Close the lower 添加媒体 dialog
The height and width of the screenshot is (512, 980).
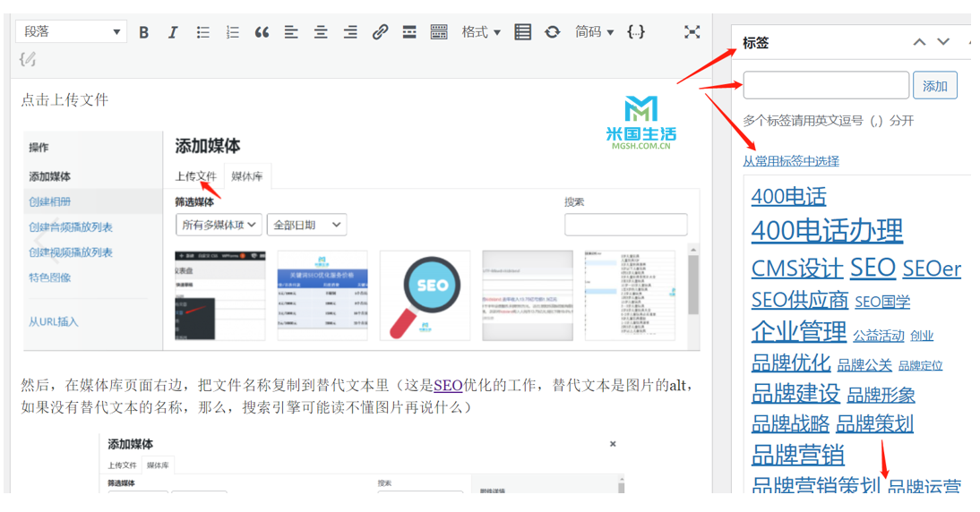(613, 444)
